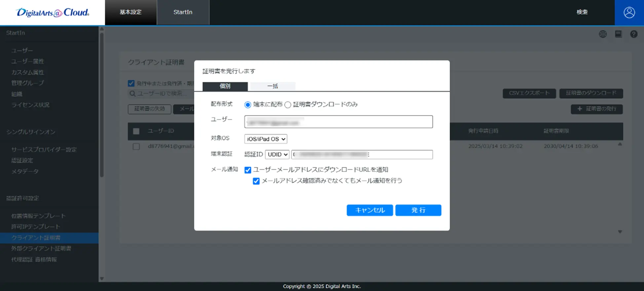Click the search magnifier icon in user ID field

pyautogui.click(x=133, y=94)
